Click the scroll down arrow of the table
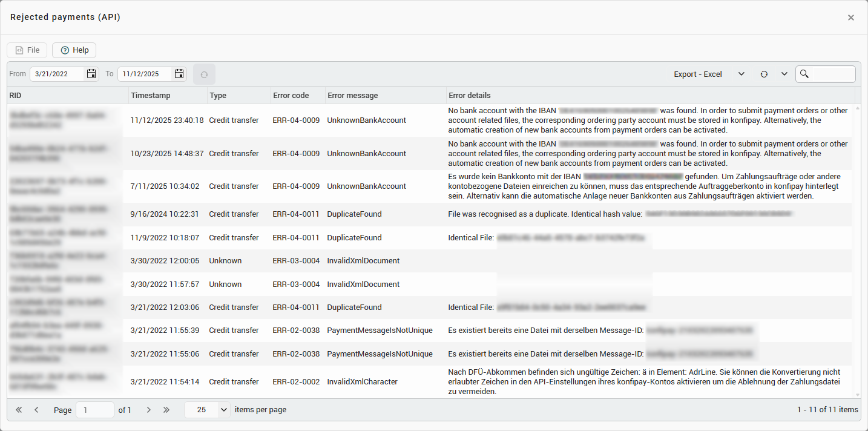Screen dimensions: 868x431 click(856, 394)
